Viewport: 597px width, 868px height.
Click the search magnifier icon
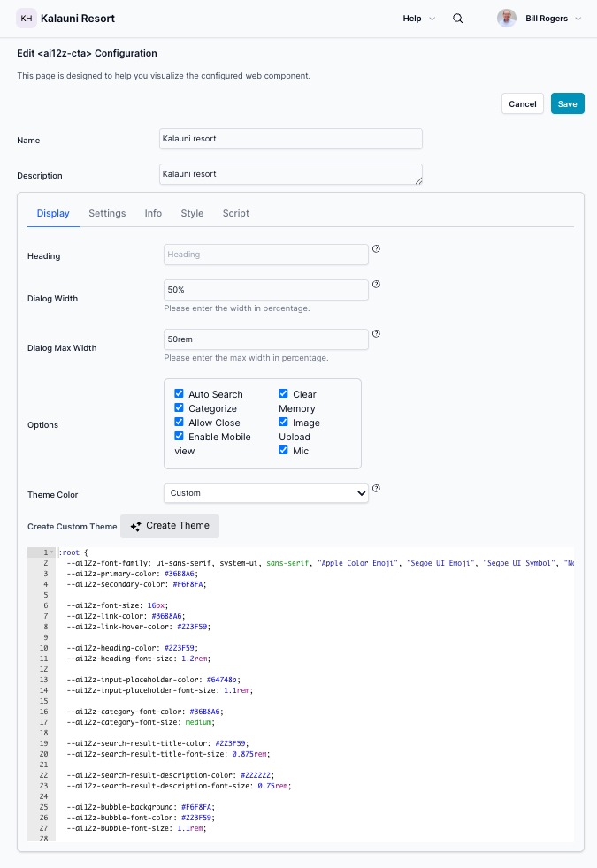457,19
